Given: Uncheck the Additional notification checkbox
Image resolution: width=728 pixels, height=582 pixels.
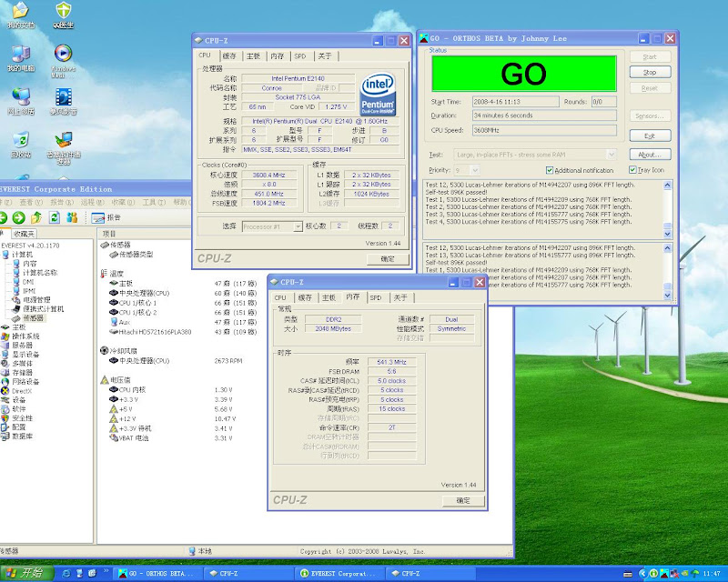Looking at the screenshot, I should [549, 170].
